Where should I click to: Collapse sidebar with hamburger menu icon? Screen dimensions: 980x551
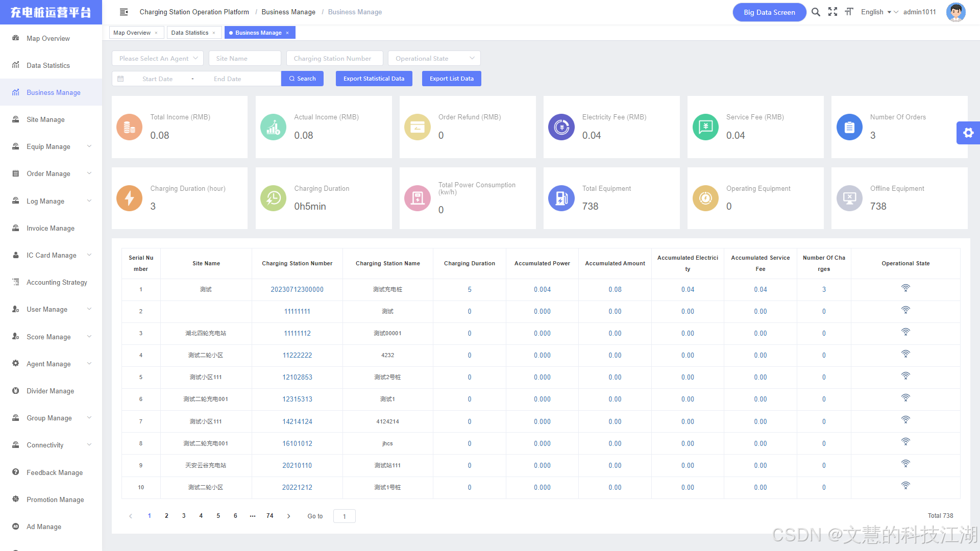124,12
